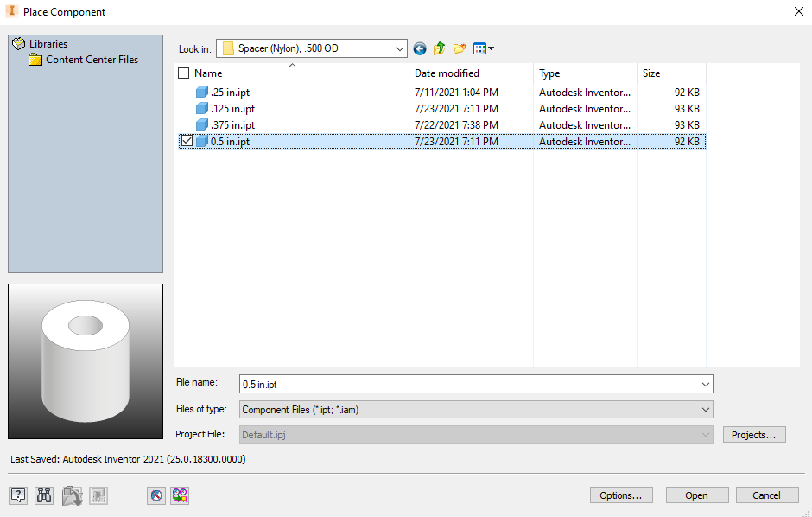Sort files by Type column header
The width and height of the screenshot is (812, 517).
549,73
